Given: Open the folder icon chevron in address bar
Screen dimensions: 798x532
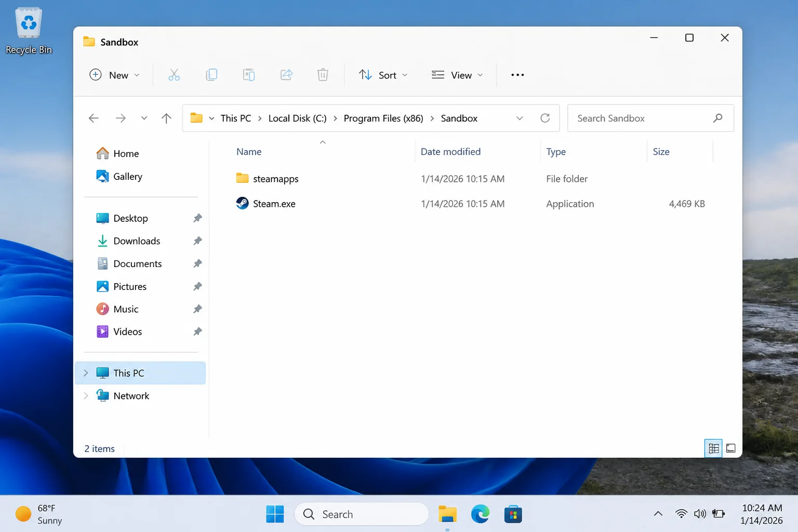Looking at the screenshot, I should (x=211, y=118).
